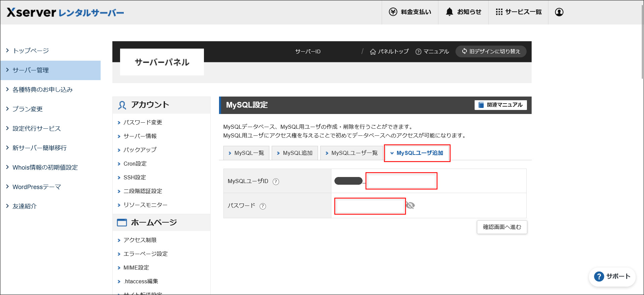The width and height of the screenshot is (644, 295).
Task: Click the page vertical scrollbar
Action: (x=642, y=42)
